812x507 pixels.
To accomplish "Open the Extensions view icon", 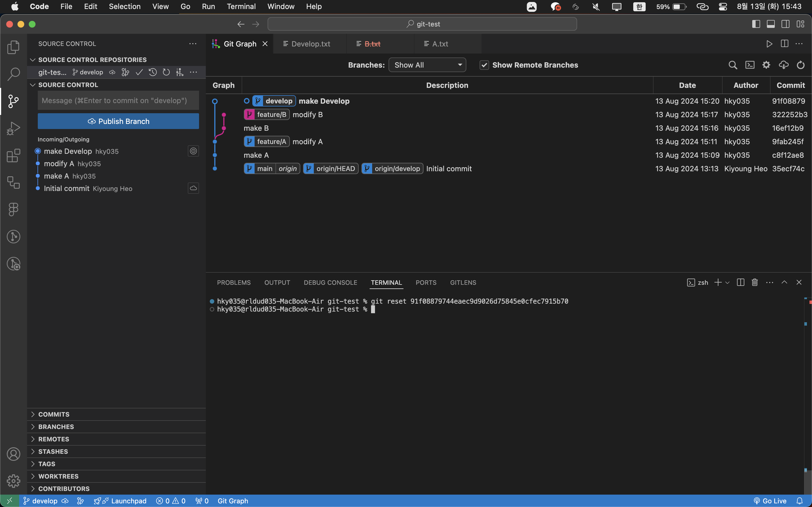I will tap(14, 155).
